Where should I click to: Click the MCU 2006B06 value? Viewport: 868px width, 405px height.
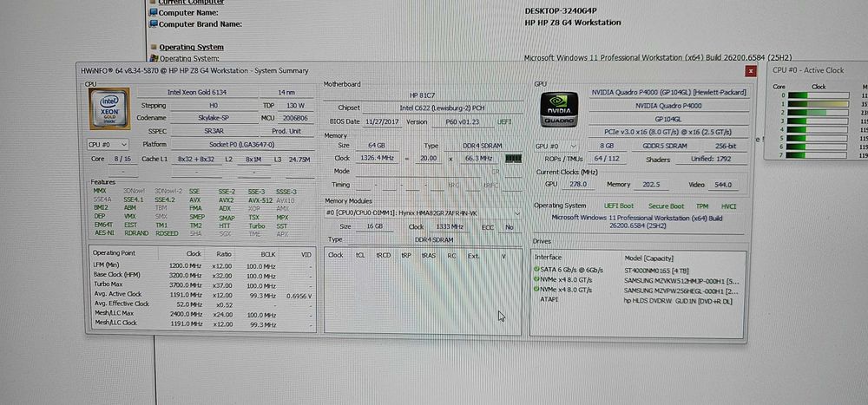tap(296, 119)
